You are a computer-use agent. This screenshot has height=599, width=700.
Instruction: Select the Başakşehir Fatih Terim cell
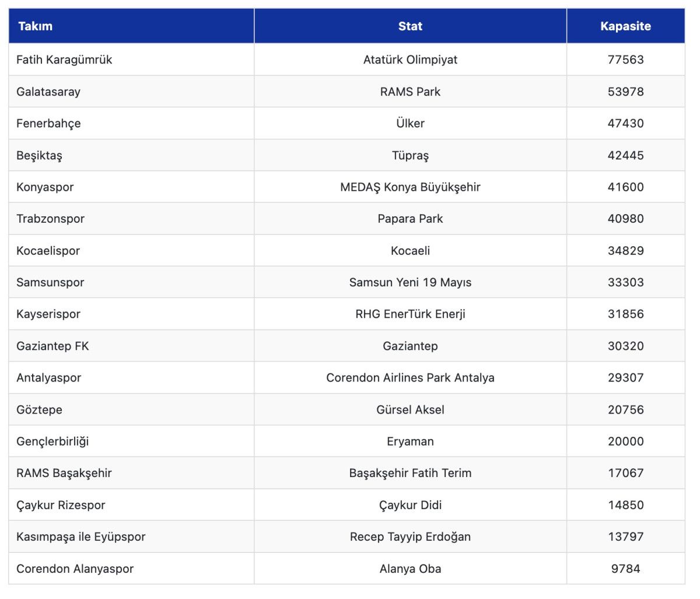pyautogui.click(x=410, y=473)
